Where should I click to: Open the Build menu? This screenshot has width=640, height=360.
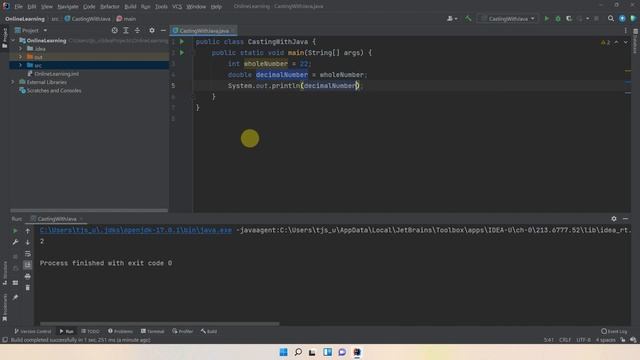pos(130,7)
